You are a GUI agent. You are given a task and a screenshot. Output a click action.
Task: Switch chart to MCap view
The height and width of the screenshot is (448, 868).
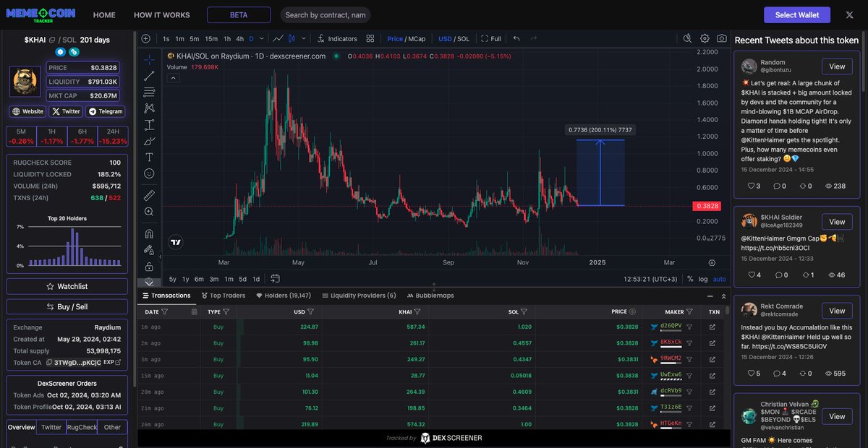click(417, 39)
